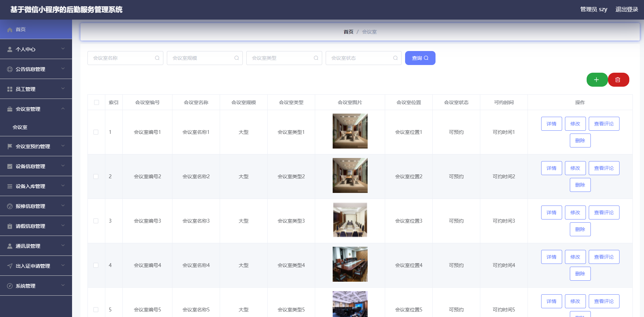Click the clipboard icon next to 请假信息管理
The height and width of the screenshot is (317, 644).
(10, 226)
